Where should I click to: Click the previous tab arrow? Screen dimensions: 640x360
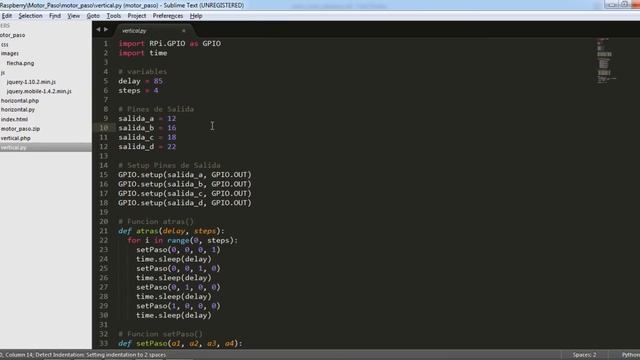tap(98, 29)
